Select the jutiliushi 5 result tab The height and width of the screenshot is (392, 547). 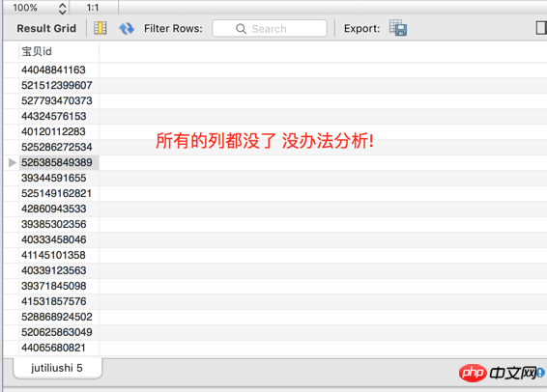58,368
